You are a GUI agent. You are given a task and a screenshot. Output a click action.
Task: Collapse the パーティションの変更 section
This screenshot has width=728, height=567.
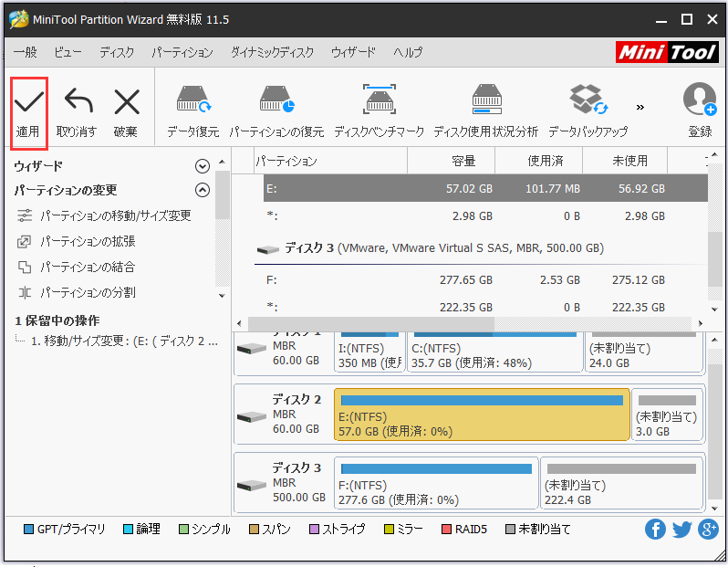(x=203, y=190)
